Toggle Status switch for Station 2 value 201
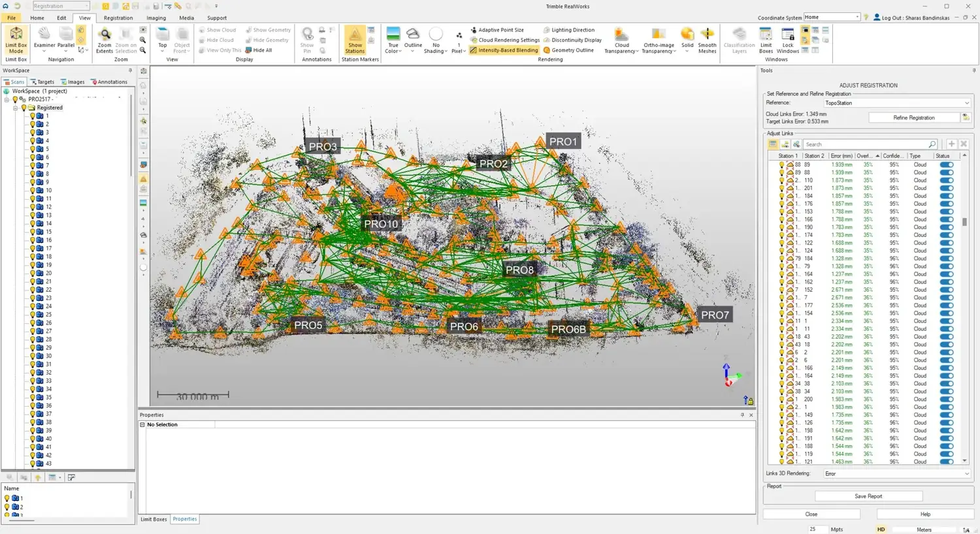The width and height of the screenshot is (980, 534). [946, 188]
